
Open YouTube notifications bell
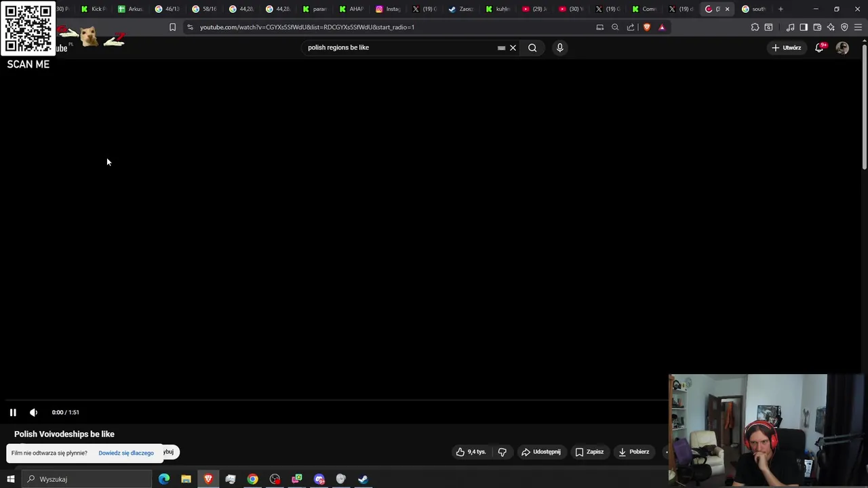point(820,47)
